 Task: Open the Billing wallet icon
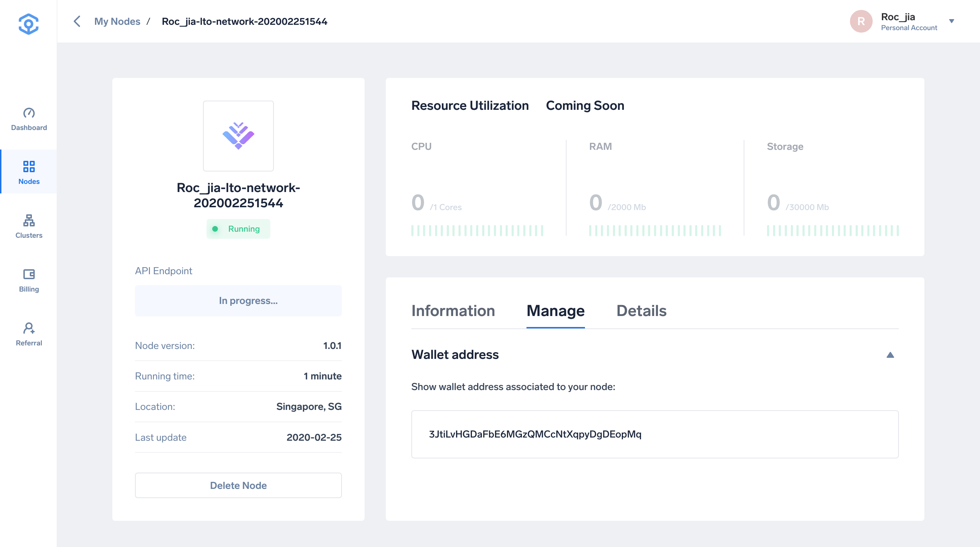tap(29, 274)
